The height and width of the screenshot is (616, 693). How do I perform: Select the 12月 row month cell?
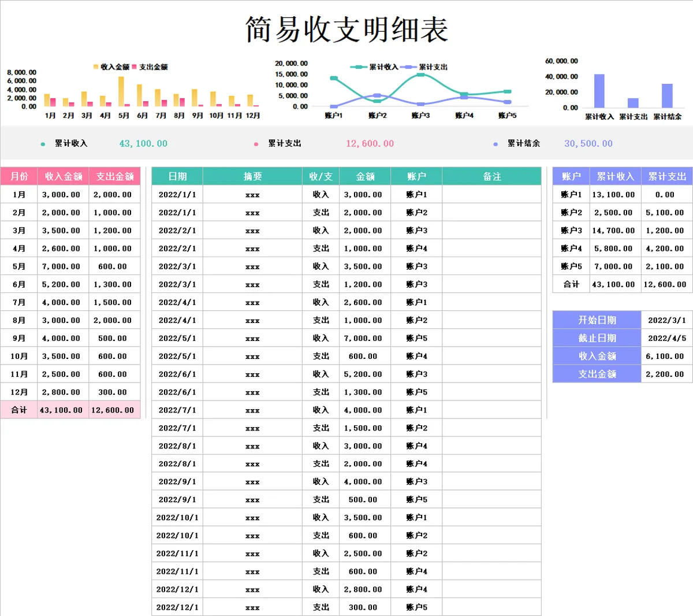pyautogui.click(x=19, y=392)
